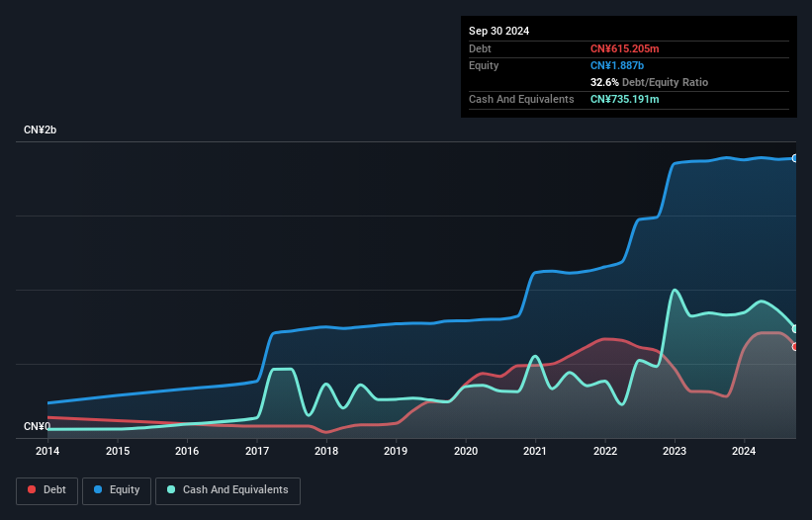
Task: Toggle the Debt series legend button
Action: [46, 490]
